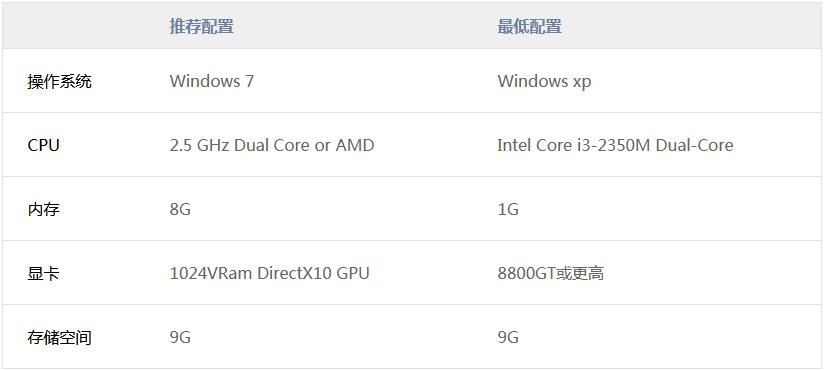Click the Intel Core i3-2350M Dual-Core cell
Screen dimensions: 825x370
coord(615,145)
